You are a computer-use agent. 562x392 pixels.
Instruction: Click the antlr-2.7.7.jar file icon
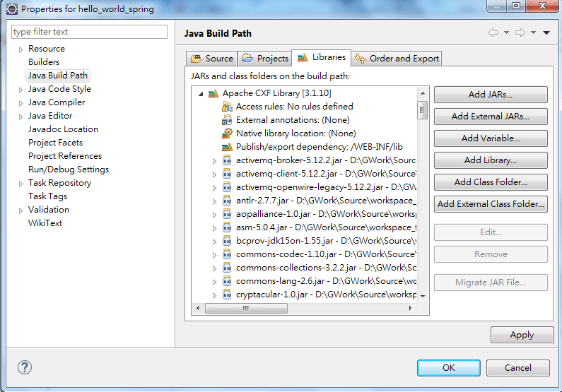[x=227, y=201]
